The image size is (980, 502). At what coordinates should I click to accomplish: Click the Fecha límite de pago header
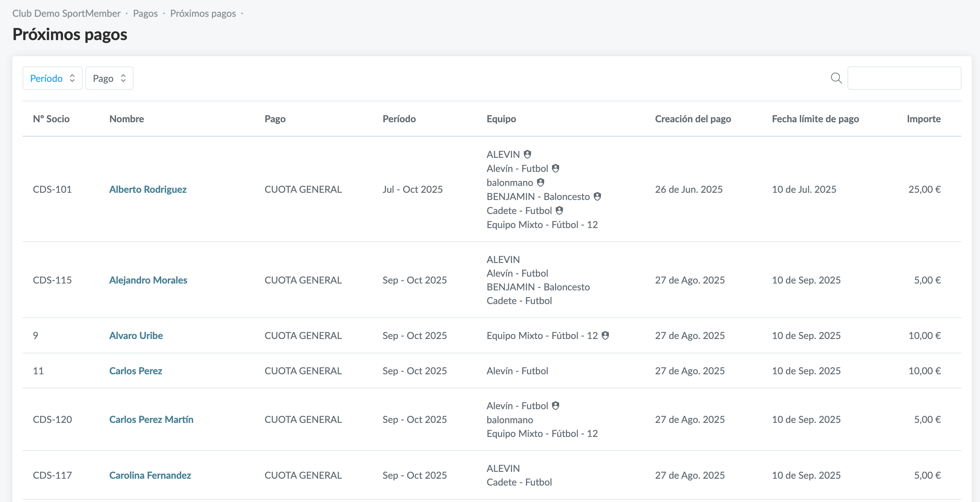[815, 119]
